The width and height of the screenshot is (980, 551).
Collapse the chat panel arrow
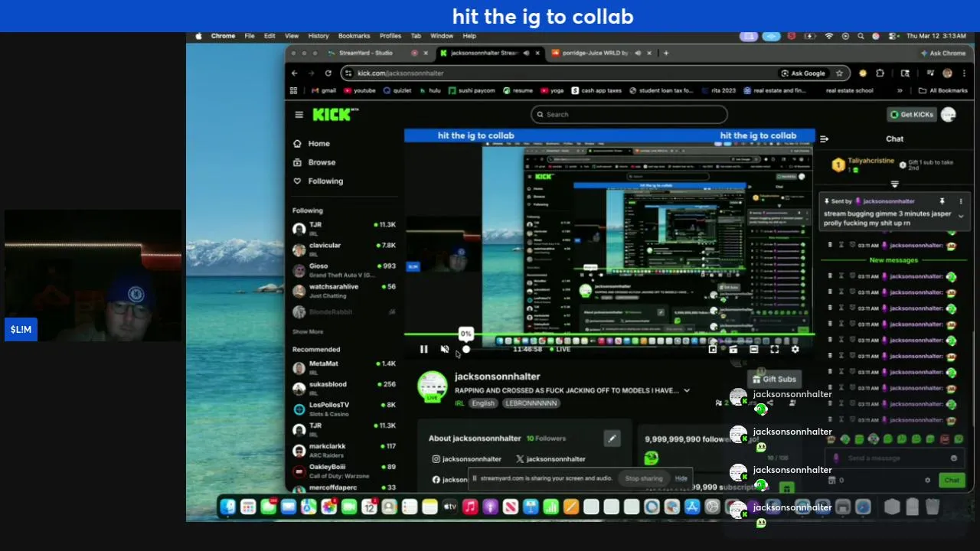tap(824, 139)
